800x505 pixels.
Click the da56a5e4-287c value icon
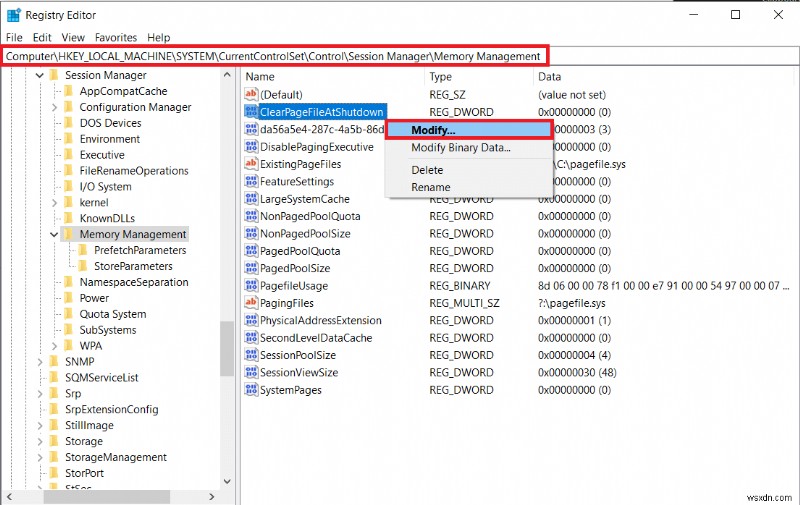(251, 129)
